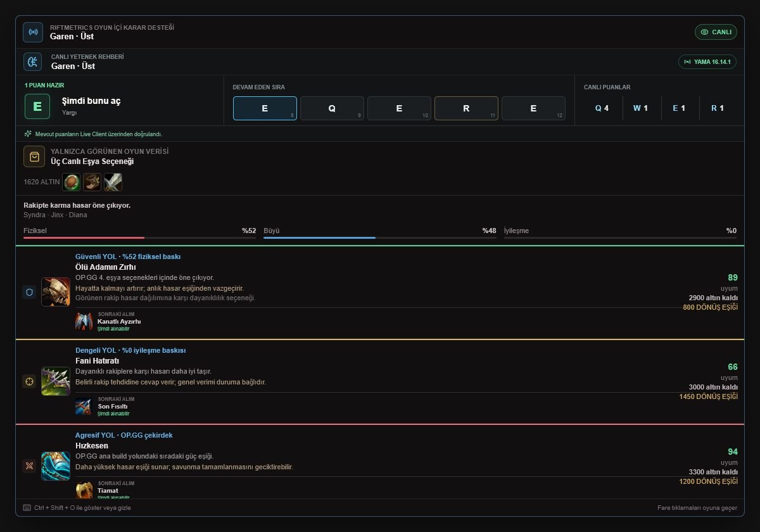Click the 3000 altın kaldı text
Image resolution: width=760 pixels, height=532 pixels.
point(714,387)
